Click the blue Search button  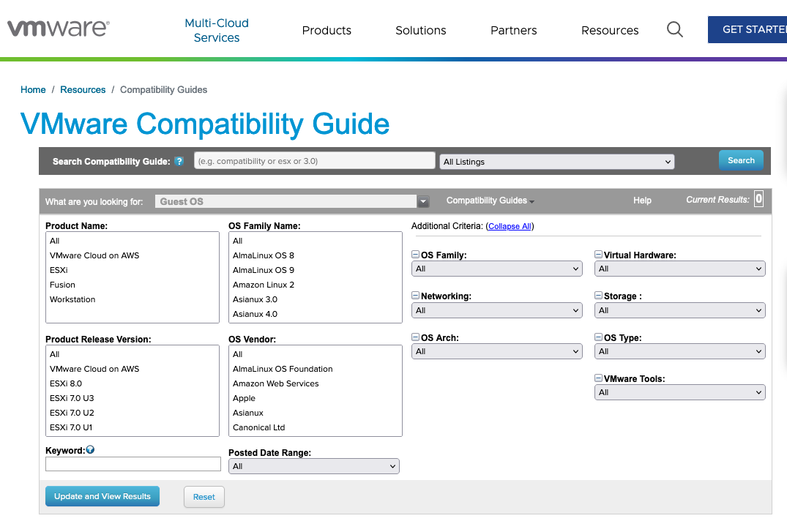[741, 160]
